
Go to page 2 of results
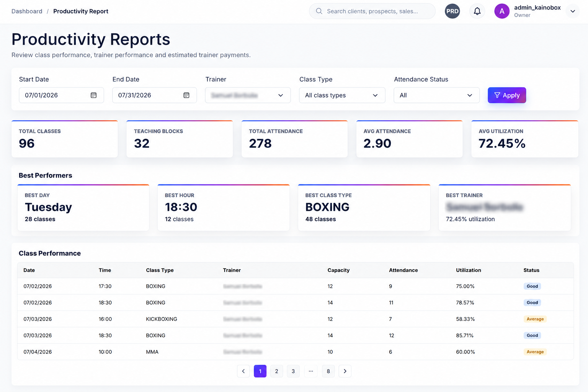click(277, 371)
